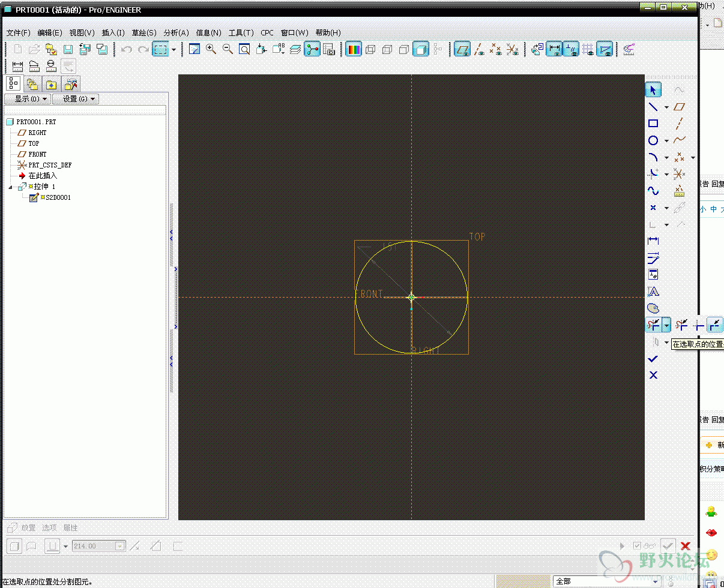Click the Zoom In magnifier icon
Image resolution: width=724 pixels, height=588 pixels.
point(211,50)
